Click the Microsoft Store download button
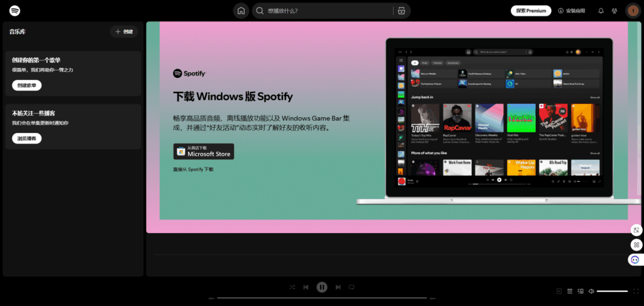 click(204, 151)
